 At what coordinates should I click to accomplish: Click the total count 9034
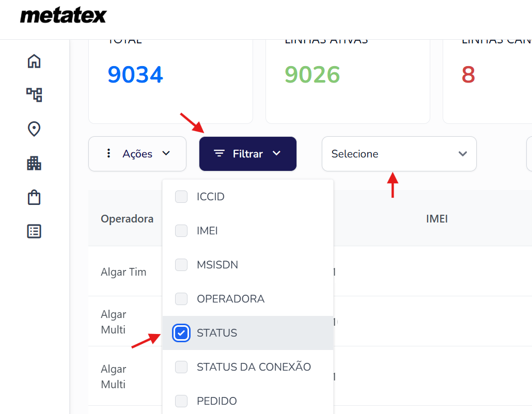point(135,75)
